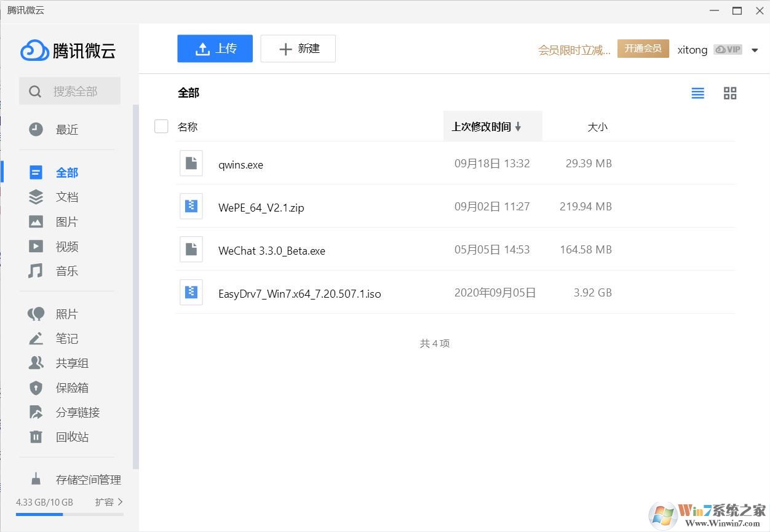The height and width of the screenshot is (532, 770).
Task: Open the 音乐 music section
Action: (66, 271)
